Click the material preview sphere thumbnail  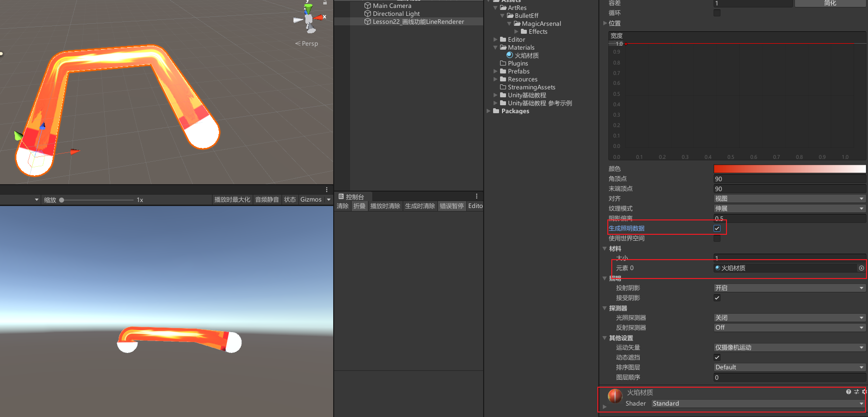tap(615, 396)
